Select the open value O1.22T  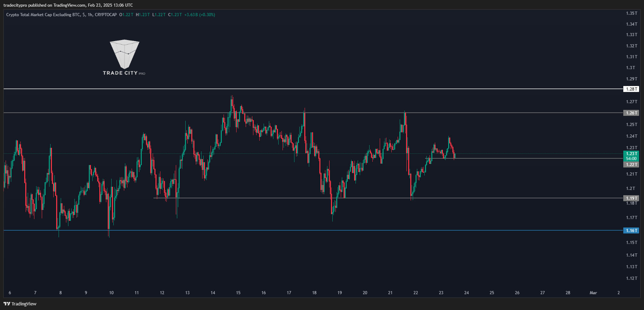[126, 15]
